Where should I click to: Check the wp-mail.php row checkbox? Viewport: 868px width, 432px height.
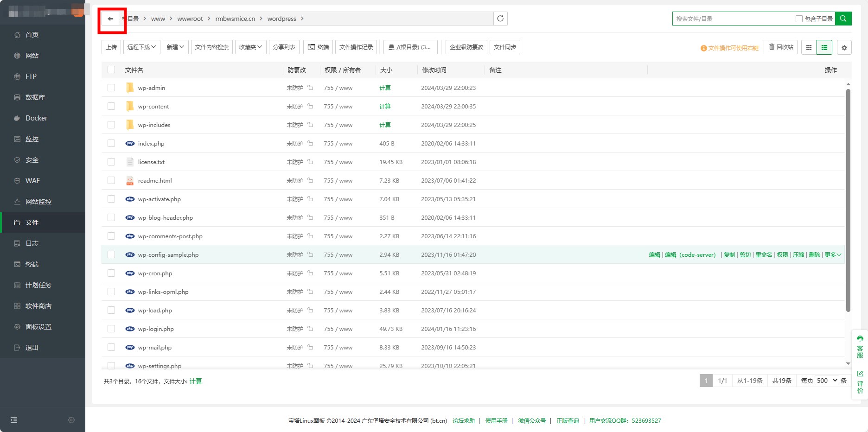pyautogui.click(x=111, y=347)
